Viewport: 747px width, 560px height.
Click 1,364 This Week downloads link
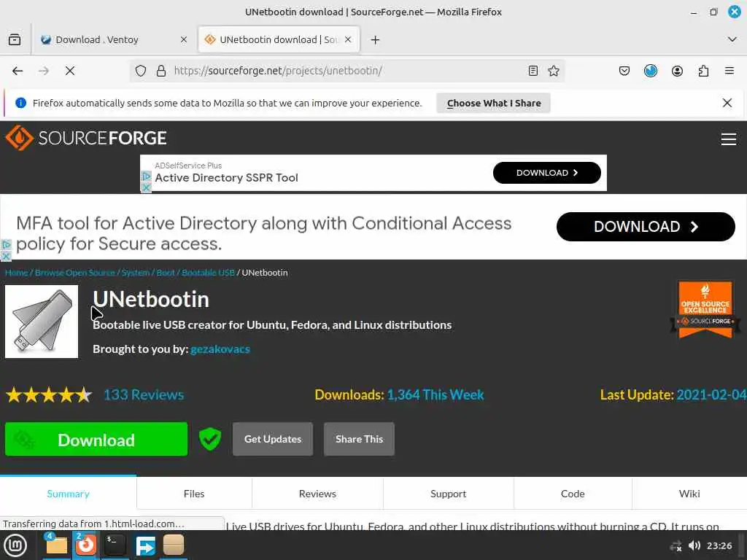pos(436,394)
